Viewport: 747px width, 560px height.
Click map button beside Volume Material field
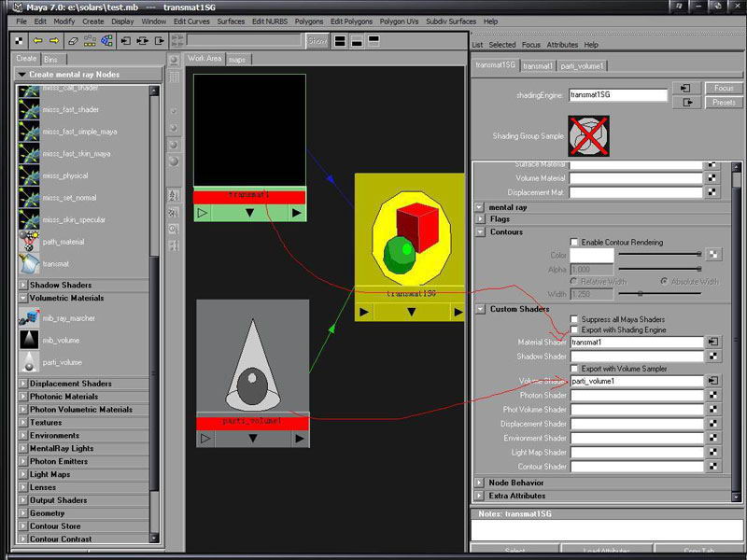click(x=713, y=179)
